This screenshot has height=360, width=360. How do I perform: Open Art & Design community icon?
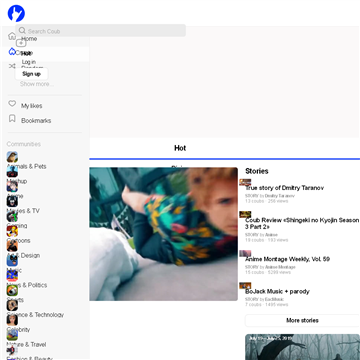coord(12,246)
